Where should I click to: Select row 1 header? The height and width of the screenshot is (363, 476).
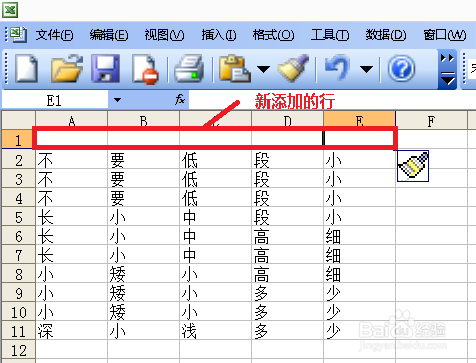pyautogui.click(x=18, y=139)
